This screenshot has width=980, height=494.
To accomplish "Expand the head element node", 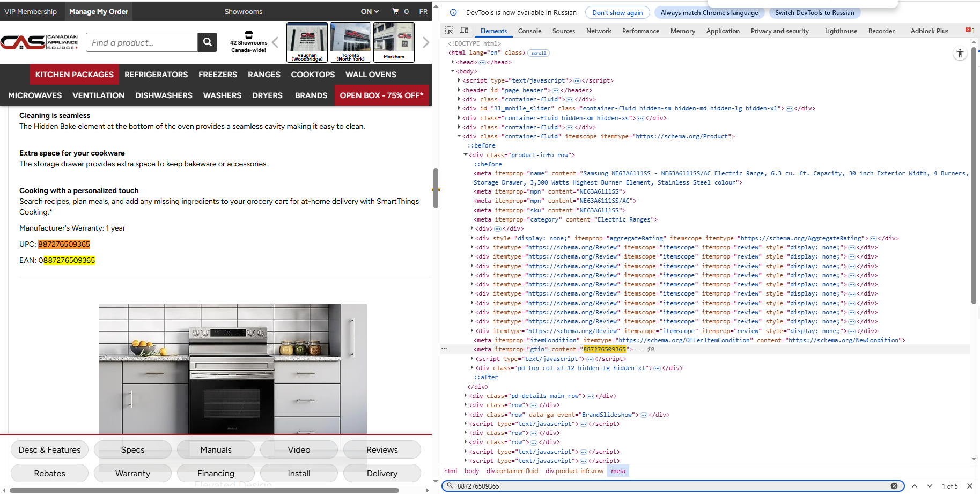I will (x=453, y=62).
